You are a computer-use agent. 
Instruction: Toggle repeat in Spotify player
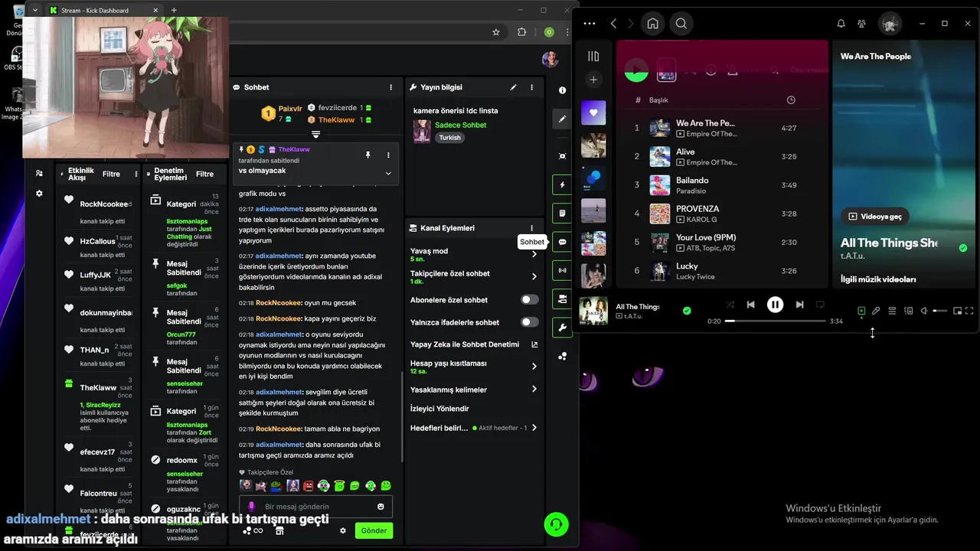820,305
